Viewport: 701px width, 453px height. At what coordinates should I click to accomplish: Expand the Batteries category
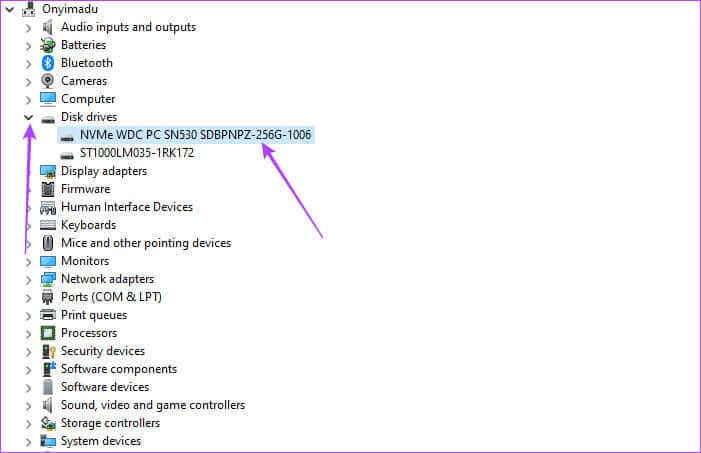28,46
